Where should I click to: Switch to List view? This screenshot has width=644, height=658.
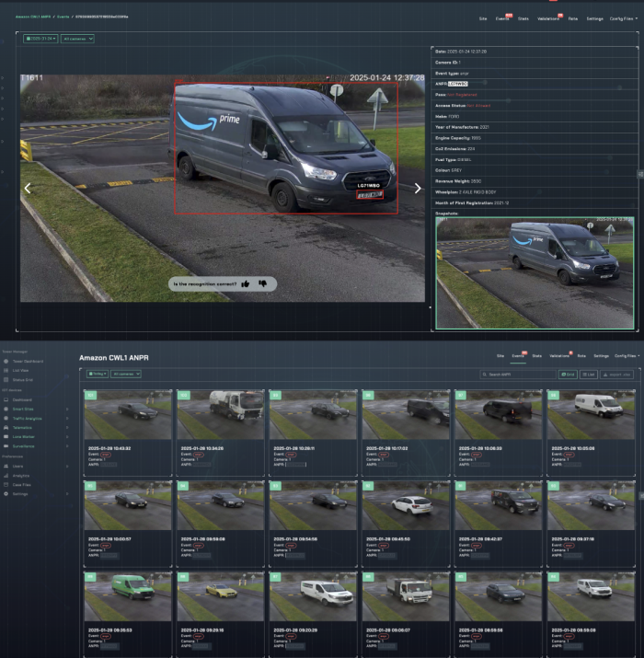click(x=589, y=375)
